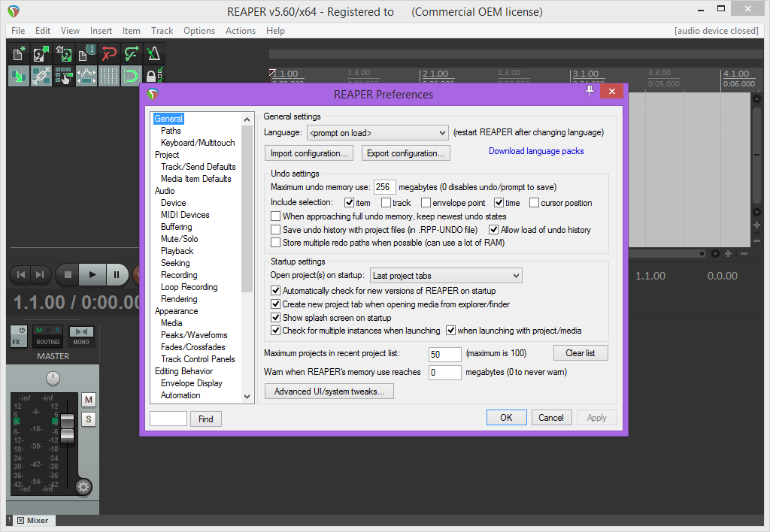Open the Language dropdown

tap(377, 133)
